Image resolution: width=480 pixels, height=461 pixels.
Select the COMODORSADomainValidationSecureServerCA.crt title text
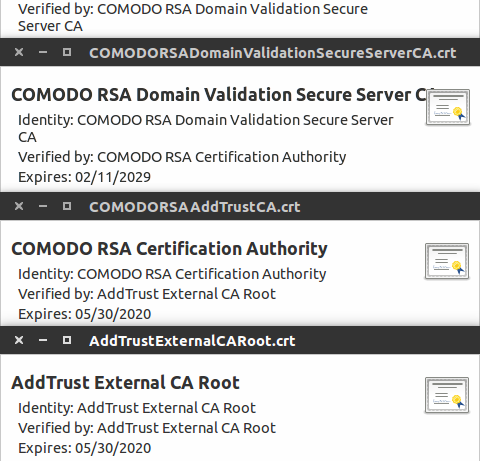tap(273, 53)
